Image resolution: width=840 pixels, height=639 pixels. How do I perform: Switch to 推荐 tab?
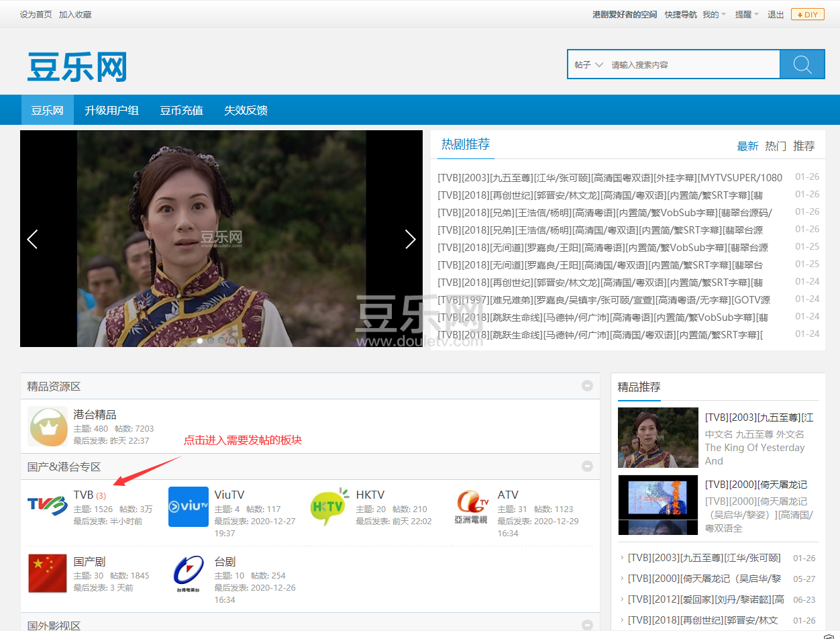point(804,146)
